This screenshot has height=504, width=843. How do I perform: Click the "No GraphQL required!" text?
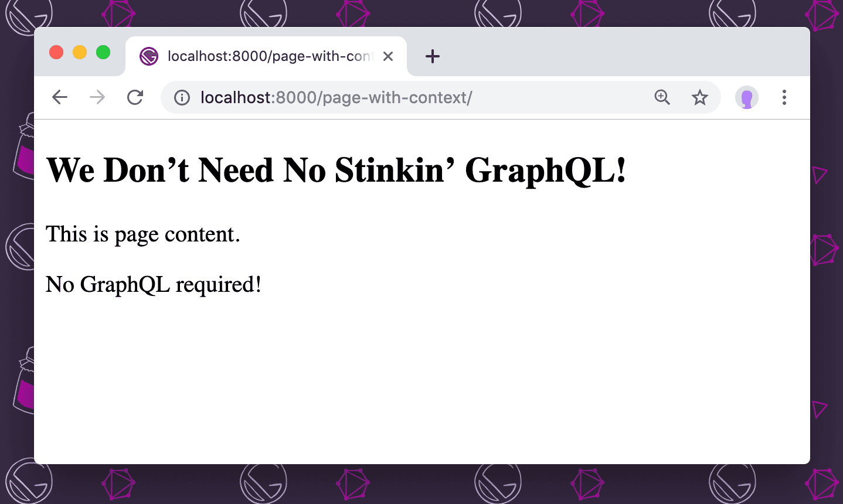154,285
